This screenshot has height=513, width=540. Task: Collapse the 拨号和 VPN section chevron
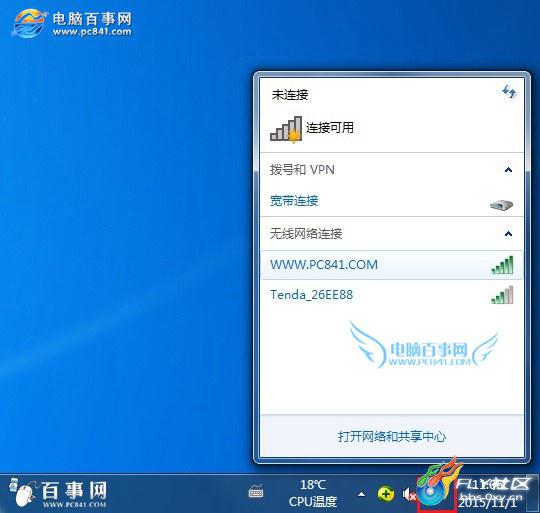(x=508, y=170)
